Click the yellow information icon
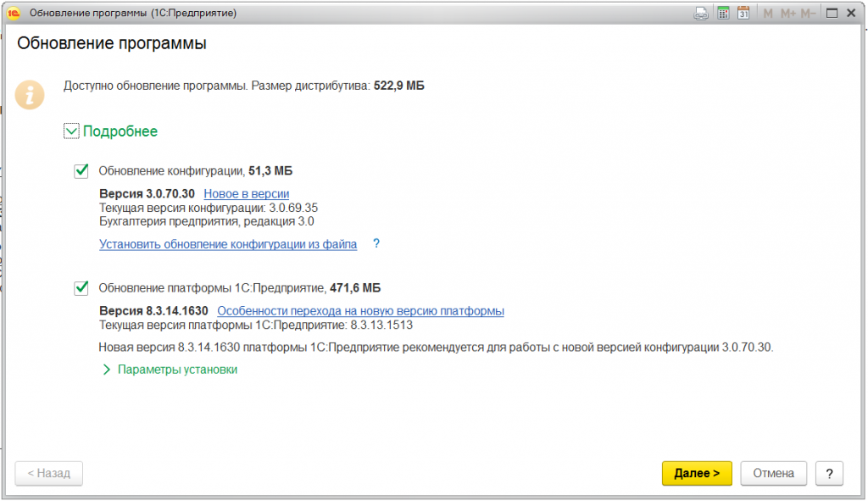This screenshot has height=501, width=868. coord(32,94)
